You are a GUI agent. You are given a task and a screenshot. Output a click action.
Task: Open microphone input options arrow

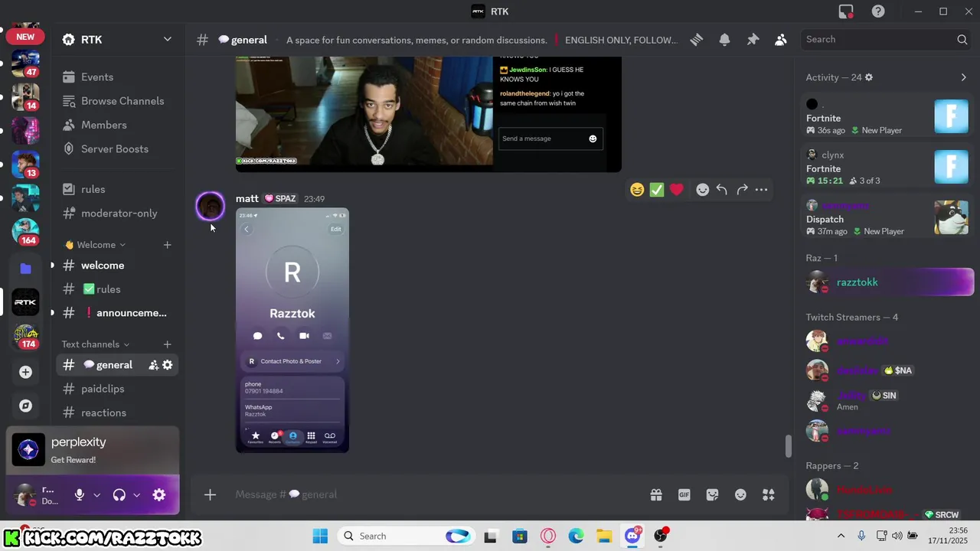tap(96, 495)
